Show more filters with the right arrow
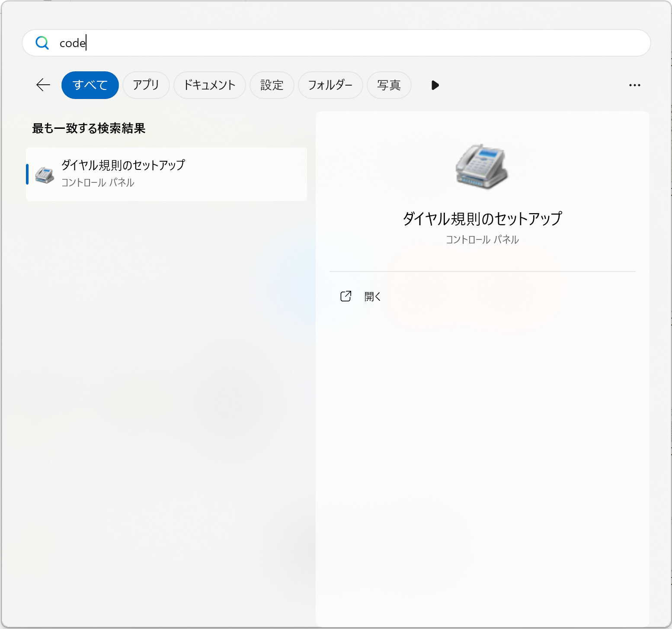 [435, 85]
